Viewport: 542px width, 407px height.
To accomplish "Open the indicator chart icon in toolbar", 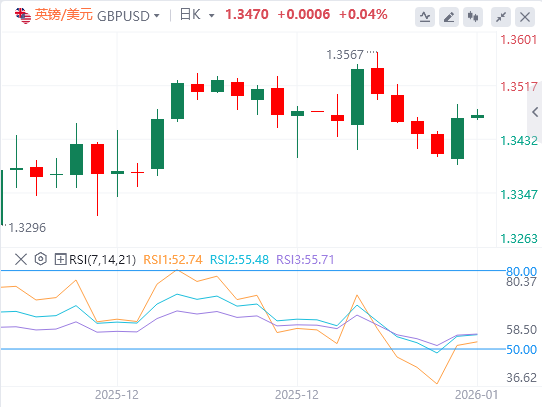I will pos(425,17).
